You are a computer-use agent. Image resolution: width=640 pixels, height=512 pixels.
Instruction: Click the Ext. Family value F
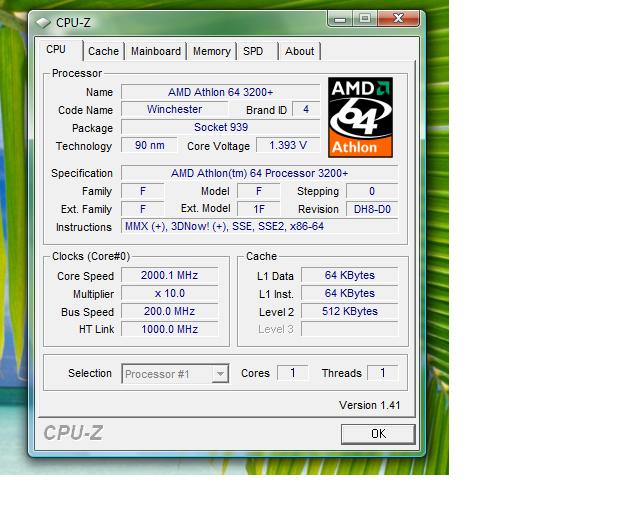tap(143, 209)
